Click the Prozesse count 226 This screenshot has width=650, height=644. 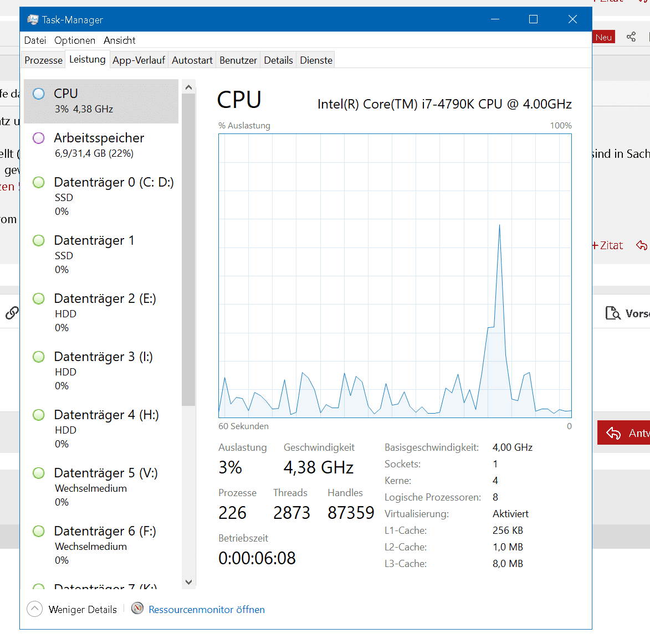click(232, 513)
